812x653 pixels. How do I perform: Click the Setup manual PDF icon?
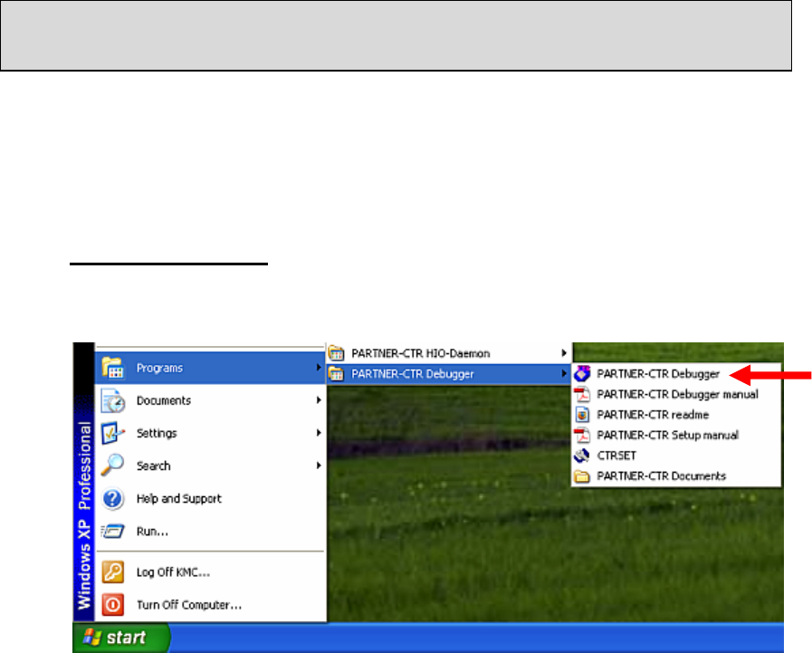582,435
